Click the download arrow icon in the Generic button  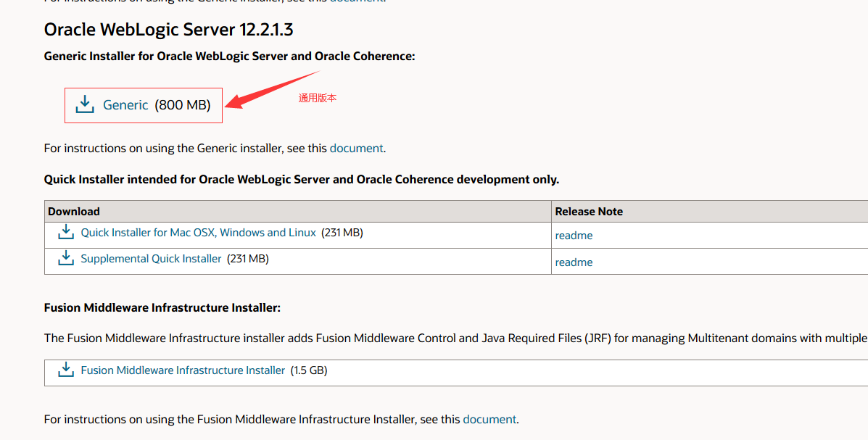tap(85, 104)
